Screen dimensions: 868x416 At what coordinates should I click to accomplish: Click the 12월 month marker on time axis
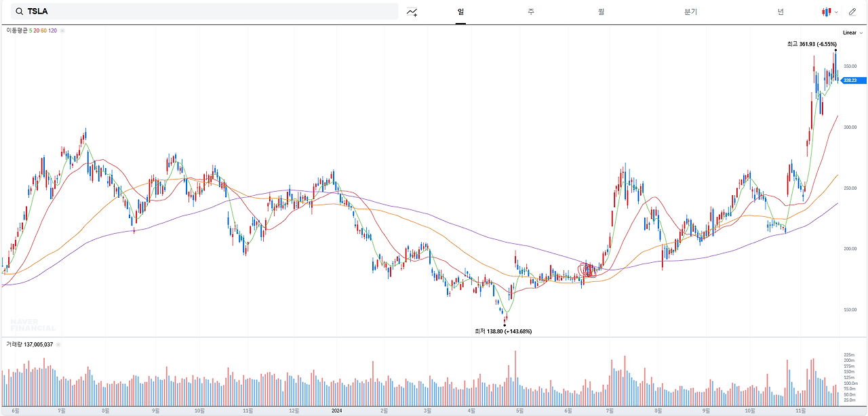(x=294, y=411)
